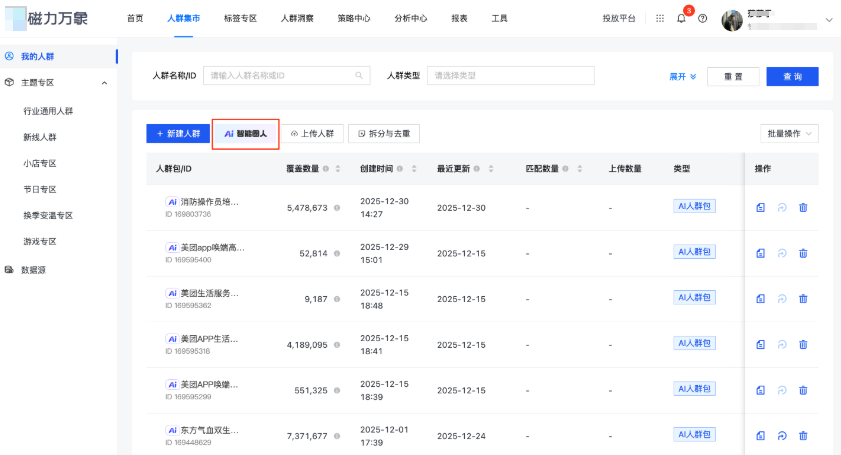The height and width of the screenshot is (455, 841).
Task: Open 小店专区 in the sidebar
Action: click(40, 164)
